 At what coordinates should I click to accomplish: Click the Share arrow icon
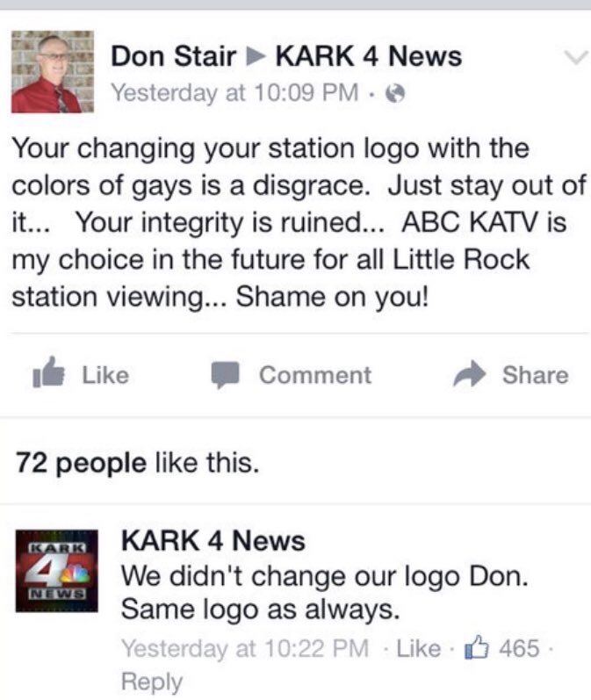pos(469,373)
